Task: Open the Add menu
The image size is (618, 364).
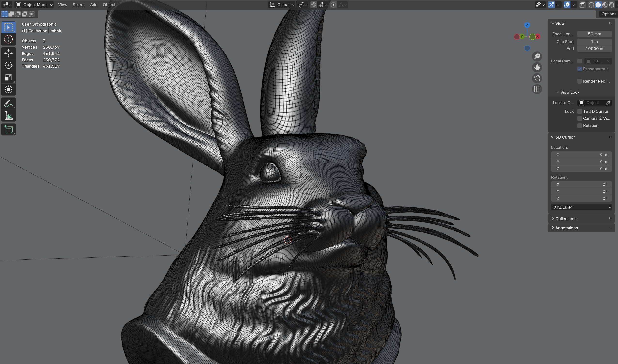Action: 94,5
